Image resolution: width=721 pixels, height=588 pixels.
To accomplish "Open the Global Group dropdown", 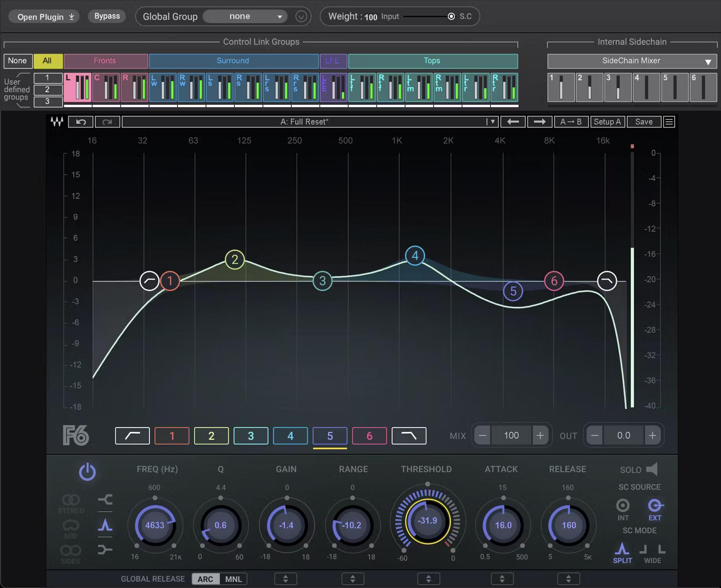I will coord(245,17).
